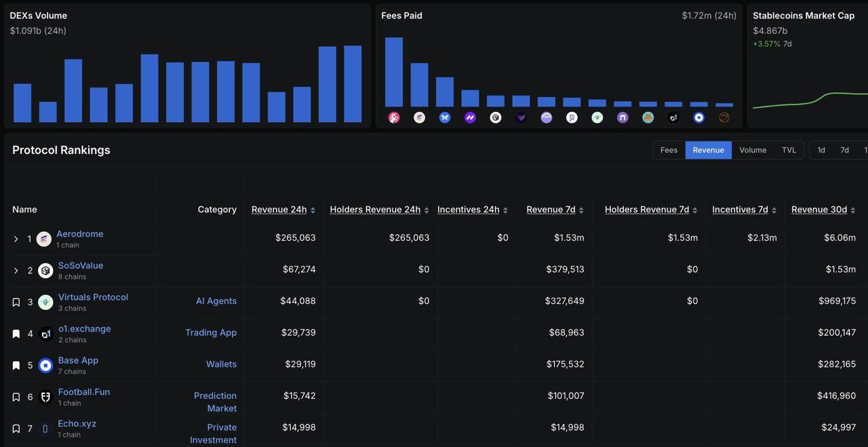Viewport: 868px width, 447px height.
Task: Click the Virtuals Protocol logo in row 3
Action: coord(45,303)
